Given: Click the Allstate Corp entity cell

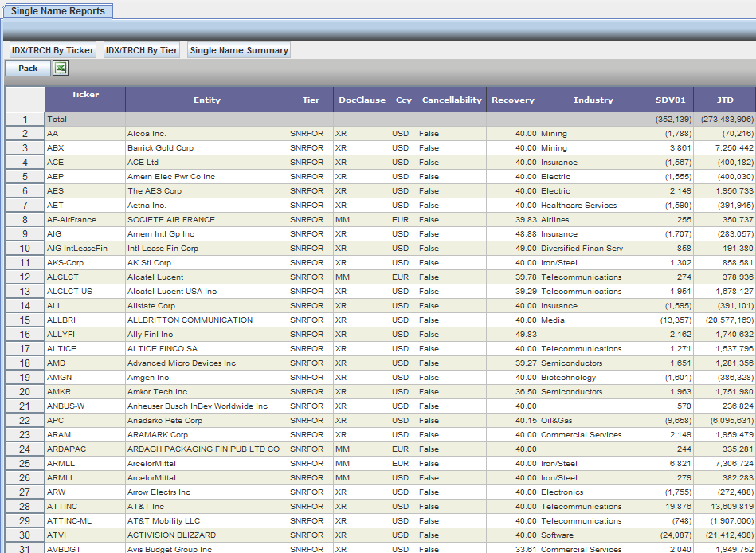Looking at the screenshot, I should coord(207,306).
